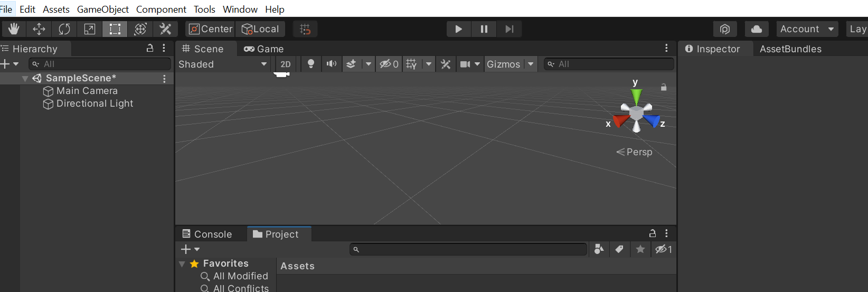Screen dimensions: 868x292
Task: Open the Account dropdown
Action: click(x=807, y=29)
